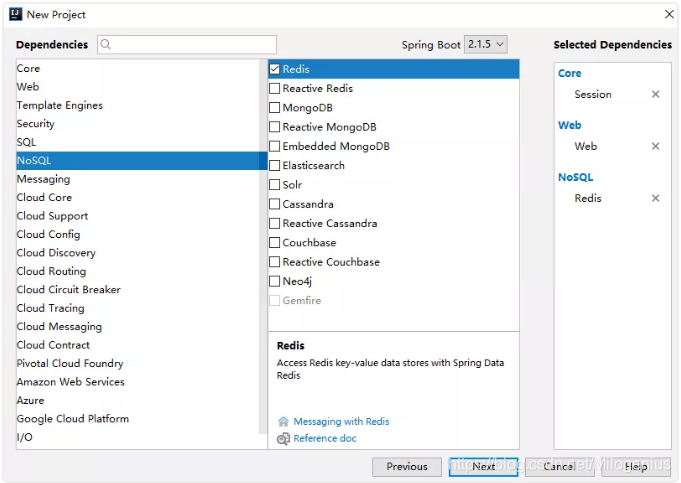Click the IntelliJ IDEA logo icon in title bar
Viewport: 681px width, 483px height.
pyautogui.click(x=16, y=14)
